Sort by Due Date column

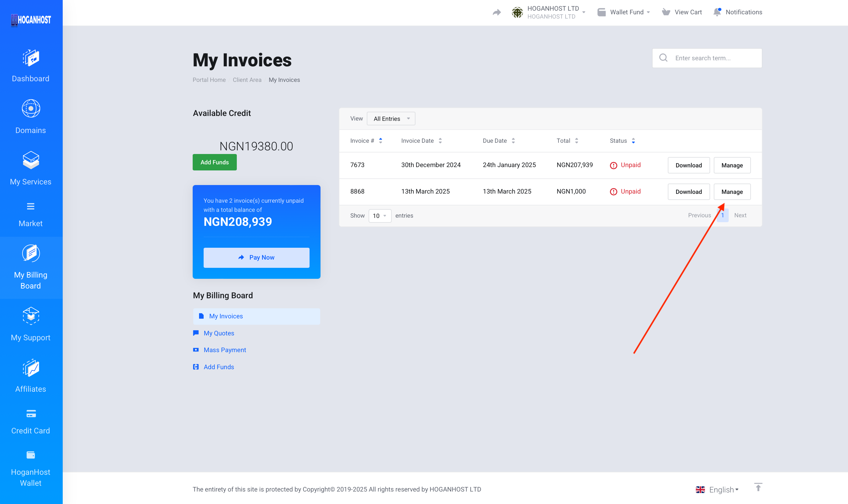click(x=499, y=141)
